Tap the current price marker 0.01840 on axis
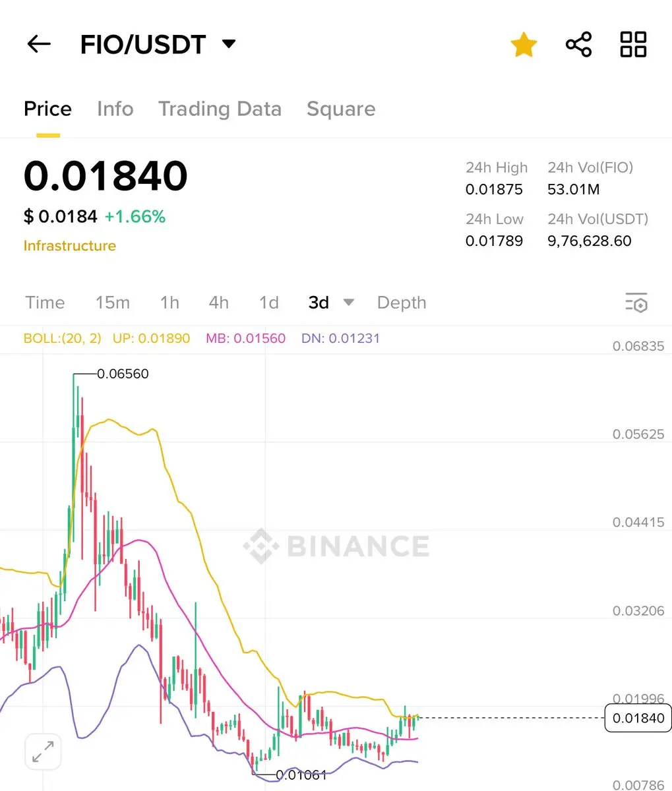672x791 pixels. point(638,718)
